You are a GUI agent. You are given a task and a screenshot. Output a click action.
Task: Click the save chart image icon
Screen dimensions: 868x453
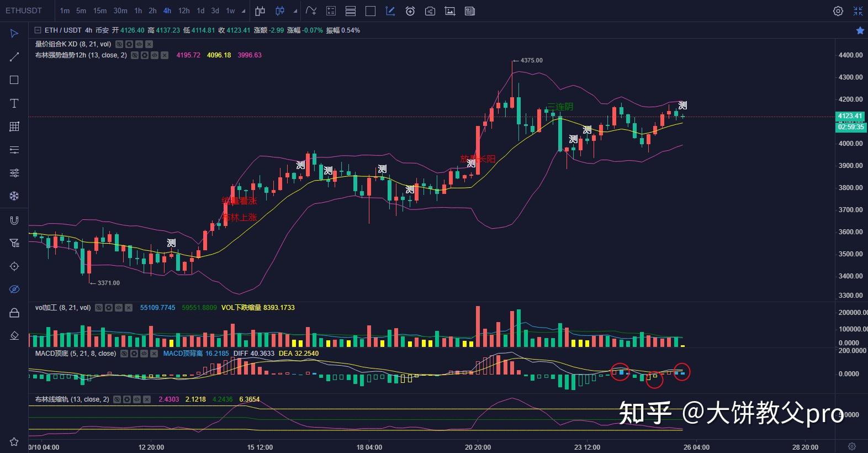pyautogui.click(x=450, y=11)
